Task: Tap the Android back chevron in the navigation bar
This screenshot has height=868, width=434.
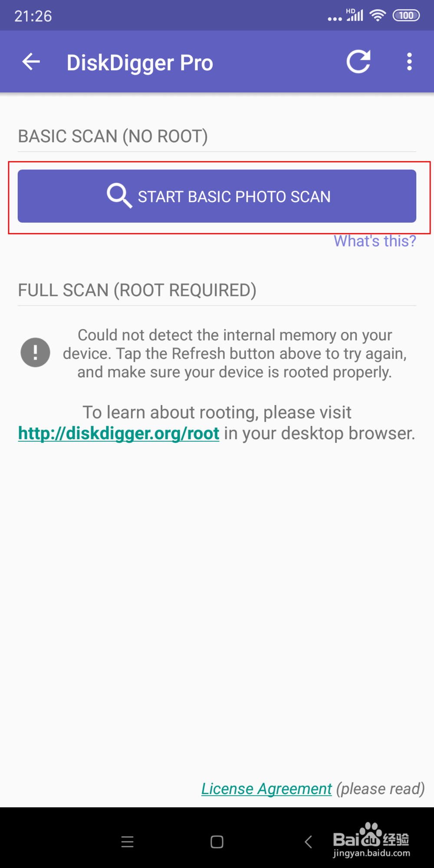Action: [308, 842]
